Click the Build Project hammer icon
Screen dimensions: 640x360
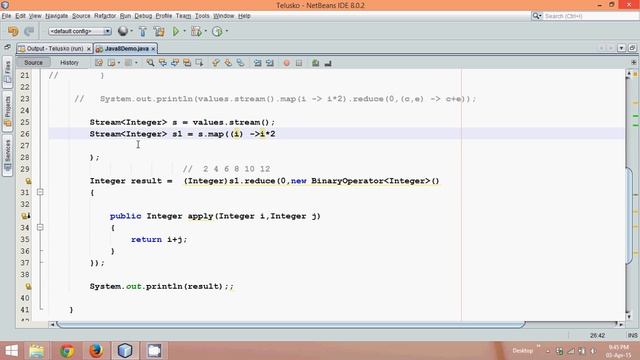click(x=142, y=31)
